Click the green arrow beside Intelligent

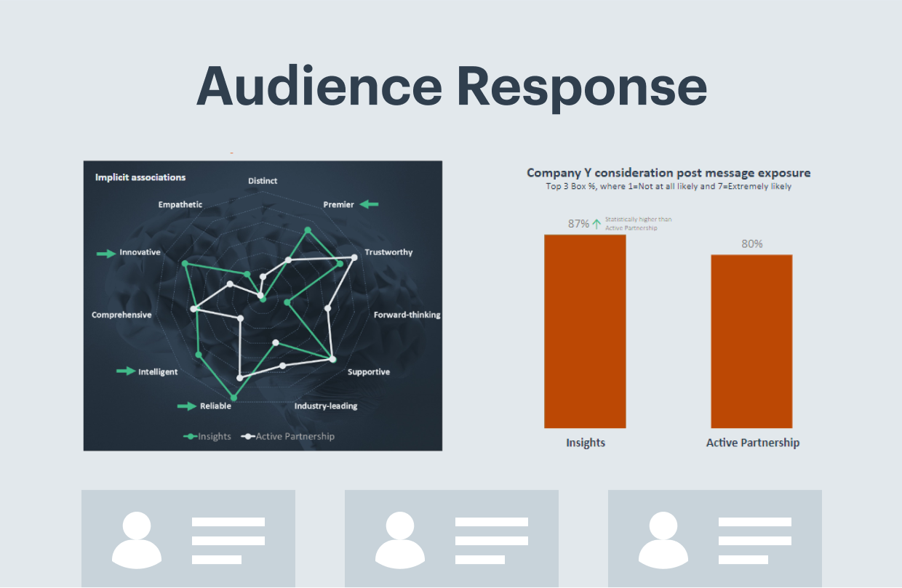pos(126,371)
